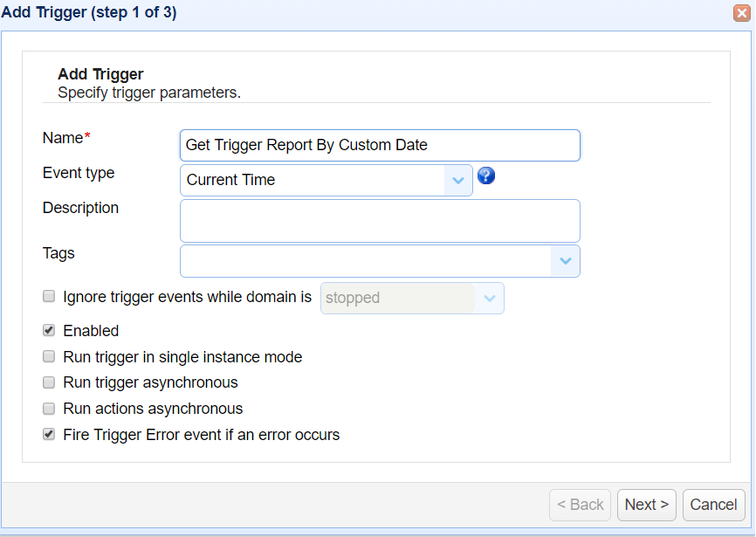Click the Tags input field
This screenshot has height=537, width=756.
click(367, 261)
